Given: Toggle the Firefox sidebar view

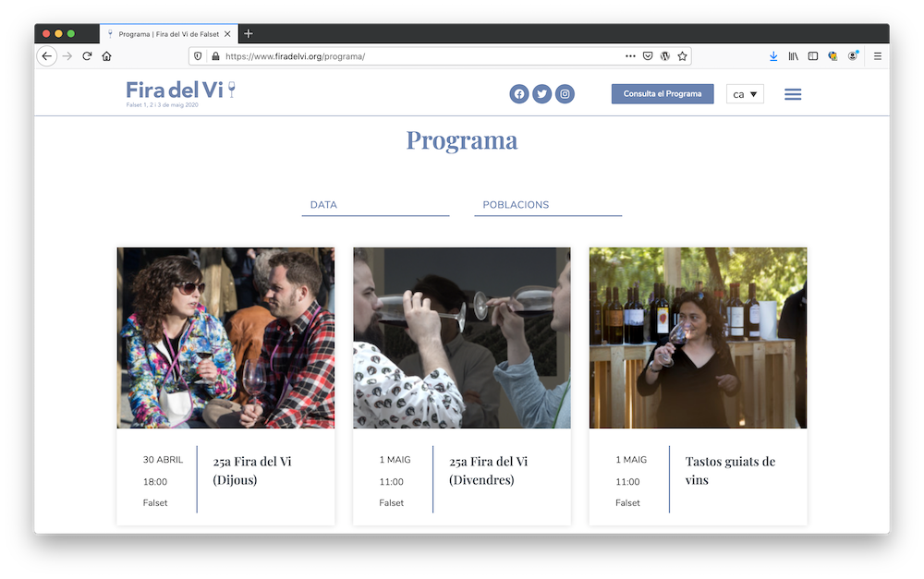Looking at the screenshot, I should (813, 56).
